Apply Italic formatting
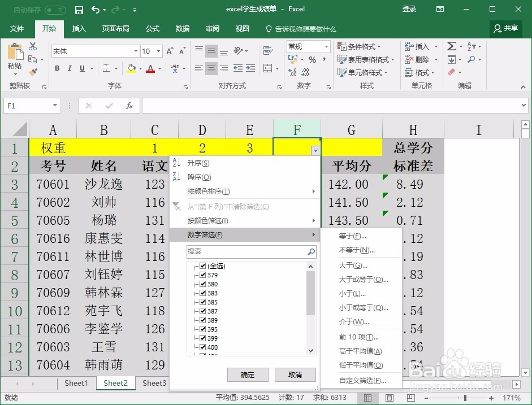Image resolution: width=532 pixels, height=405 pixels. point(70,68)
